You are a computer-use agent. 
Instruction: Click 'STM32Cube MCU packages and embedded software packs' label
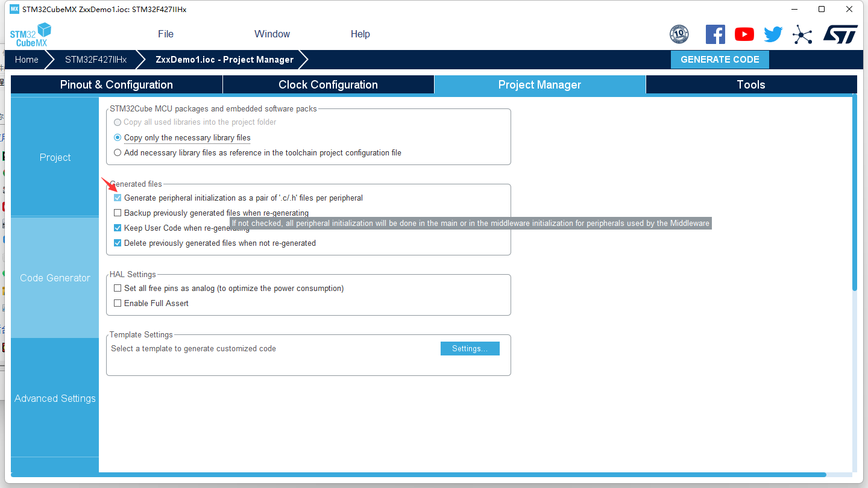coord(213,108)
